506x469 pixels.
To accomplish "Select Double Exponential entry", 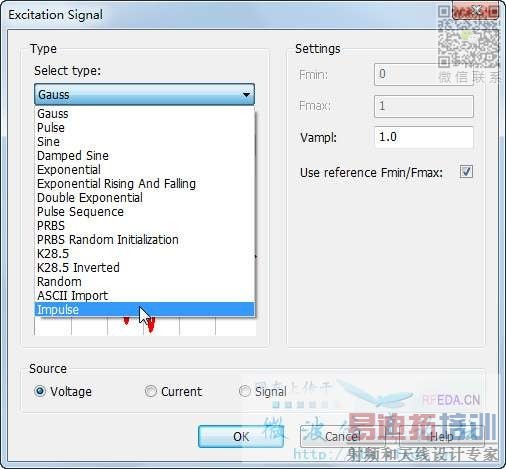I will [x=145, y=198].
